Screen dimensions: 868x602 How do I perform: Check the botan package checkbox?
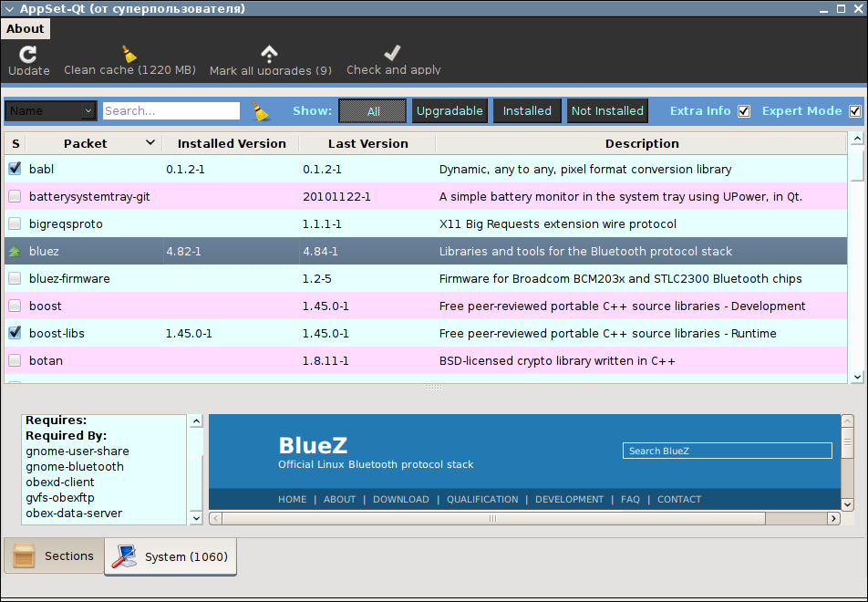15,360
